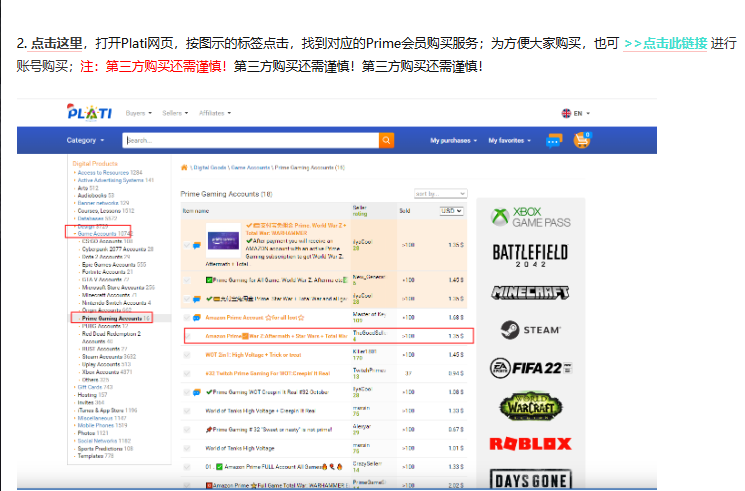The height and width of the screenshot is (491, 745).
Task: Collapse the Game Accounts category tree
Action: [75, 234]
